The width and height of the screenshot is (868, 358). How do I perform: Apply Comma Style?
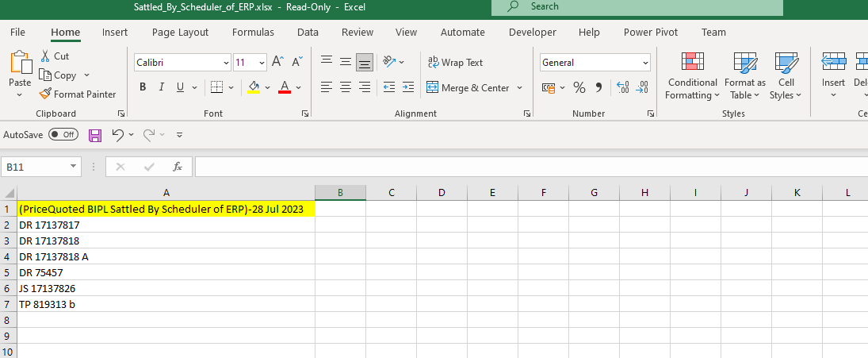(x=598, y=87)
